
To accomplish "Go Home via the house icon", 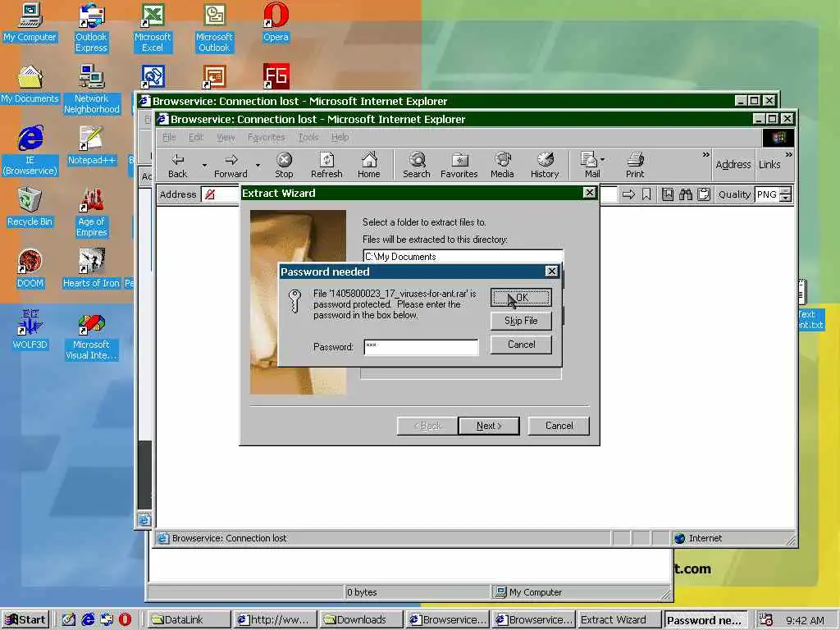I will coord(369,165).
